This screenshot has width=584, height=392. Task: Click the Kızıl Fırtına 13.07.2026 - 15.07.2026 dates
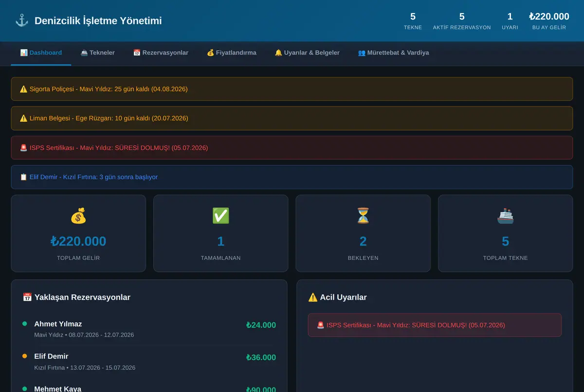[x=85, y=368]
